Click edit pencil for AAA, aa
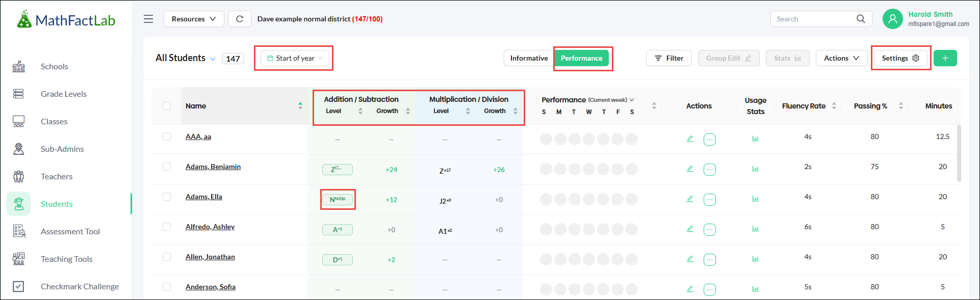980x300 pixels. pyautogui.click(x=690, y=139)
